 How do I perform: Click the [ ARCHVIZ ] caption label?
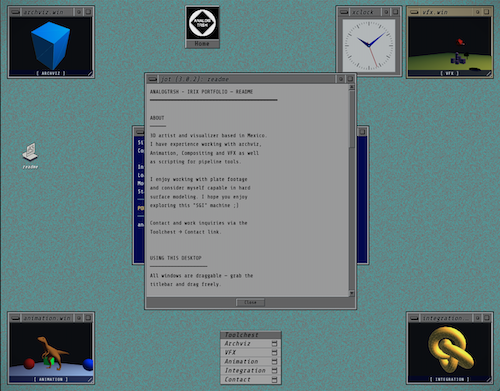pos(51,73)
